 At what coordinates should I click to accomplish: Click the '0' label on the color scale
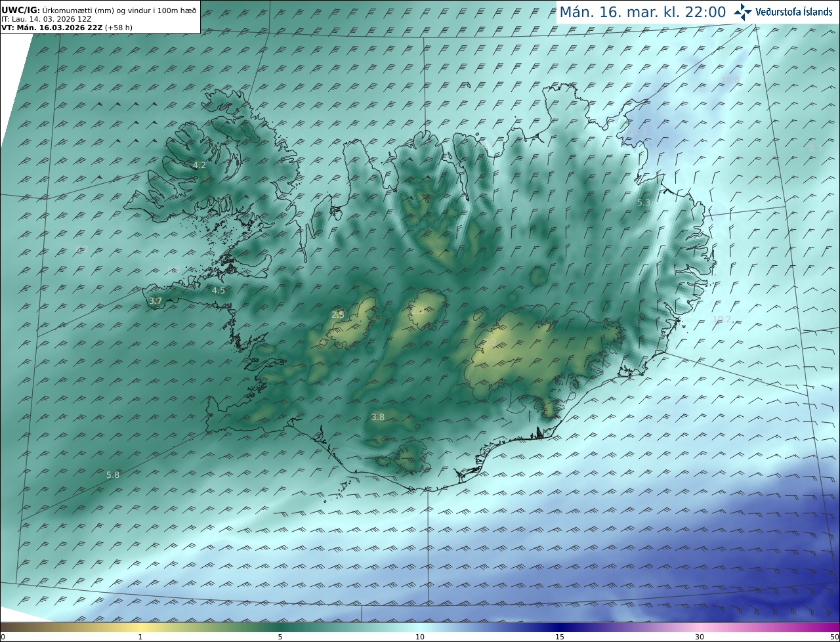pyautogui.click(x=3, y=637)
